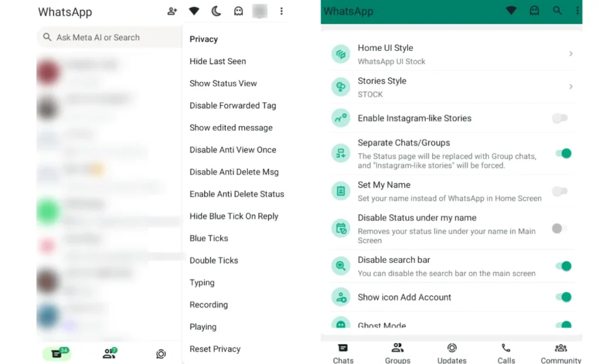This screenshot has height=364, width=599.
Task: Open groups tab icon in left bottom bar
Action: click(109, 353)
